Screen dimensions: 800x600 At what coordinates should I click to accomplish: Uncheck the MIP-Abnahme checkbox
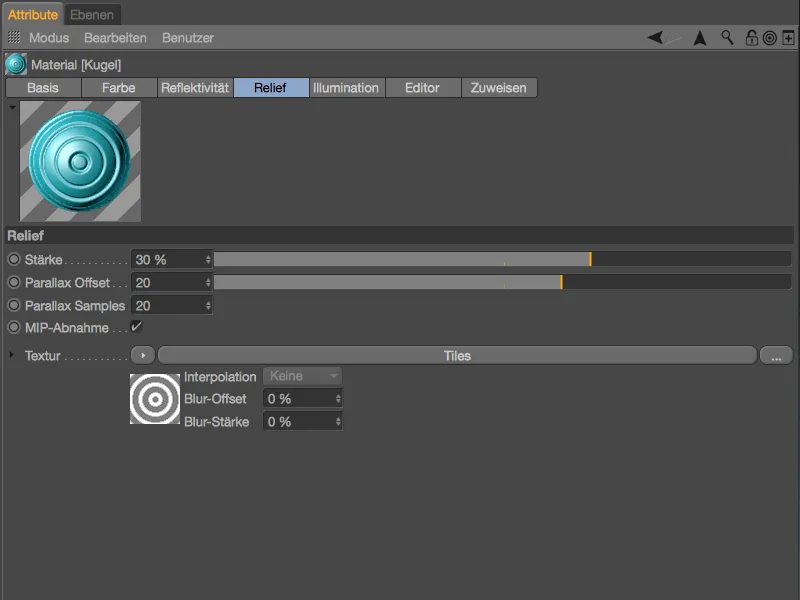pos(136,327)
